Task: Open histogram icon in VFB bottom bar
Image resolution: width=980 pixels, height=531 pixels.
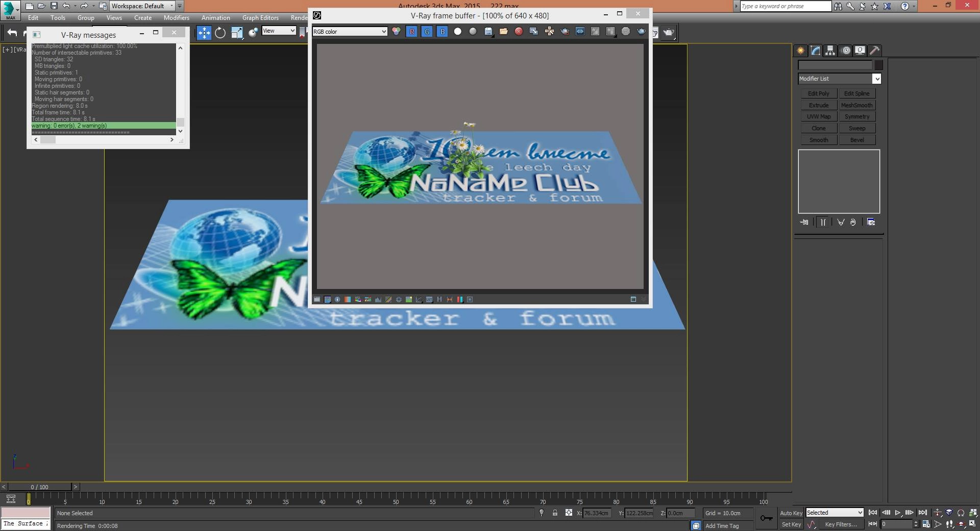Action: pos(378,300)
